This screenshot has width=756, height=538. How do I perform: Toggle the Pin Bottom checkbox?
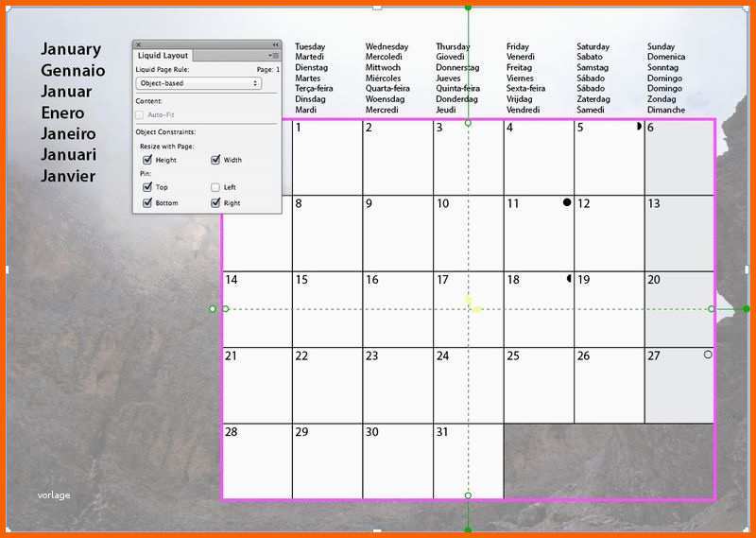coord(147,203)
